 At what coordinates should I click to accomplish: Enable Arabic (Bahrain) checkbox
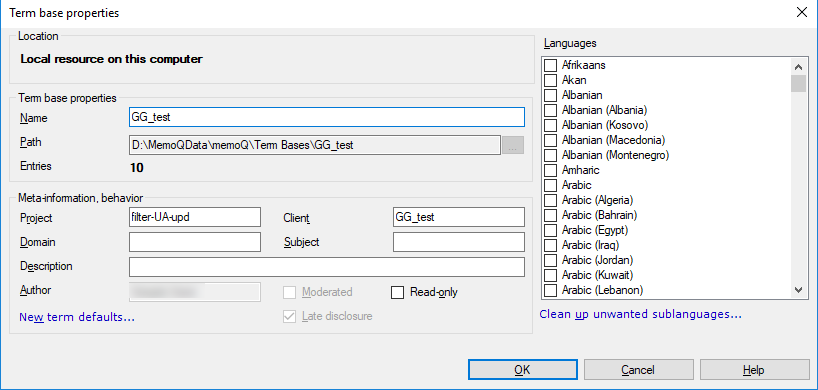(550, 215)
